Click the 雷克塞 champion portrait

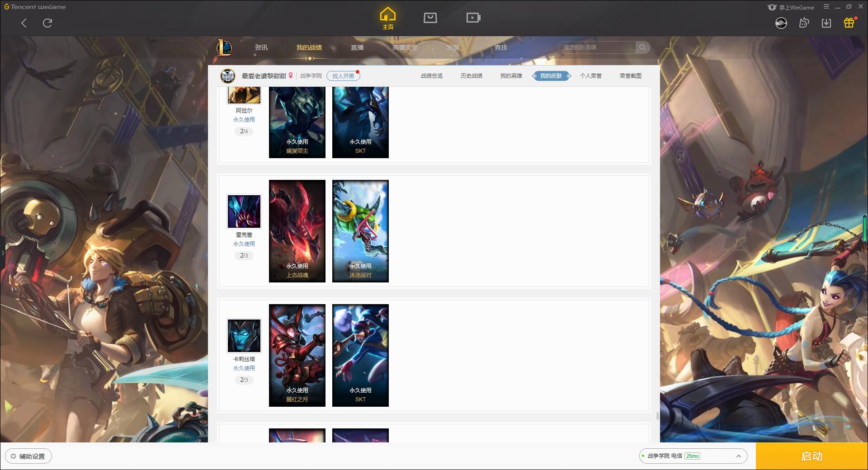coord(244,211)
